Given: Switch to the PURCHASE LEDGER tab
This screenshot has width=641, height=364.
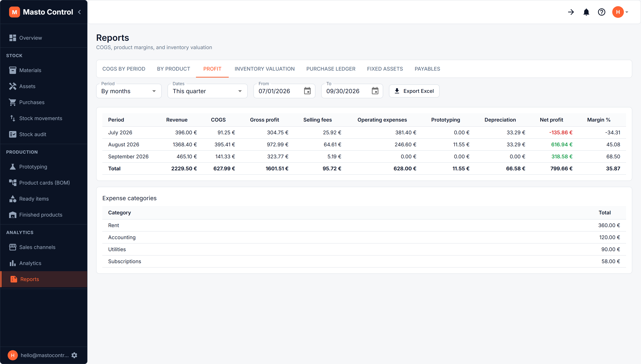Looking at the screenshot, I should [331, 69].
